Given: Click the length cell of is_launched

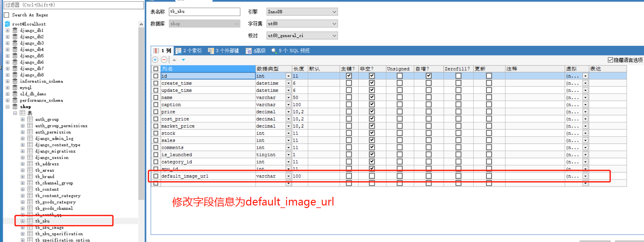Looking at the screenshot, I should tap(300, 155).
